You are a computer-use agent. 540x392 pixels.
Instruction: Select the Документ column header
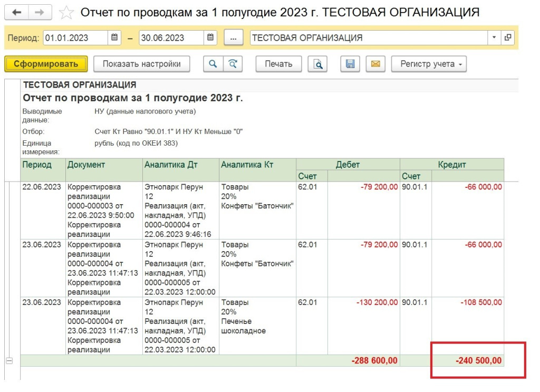[104, 170]
